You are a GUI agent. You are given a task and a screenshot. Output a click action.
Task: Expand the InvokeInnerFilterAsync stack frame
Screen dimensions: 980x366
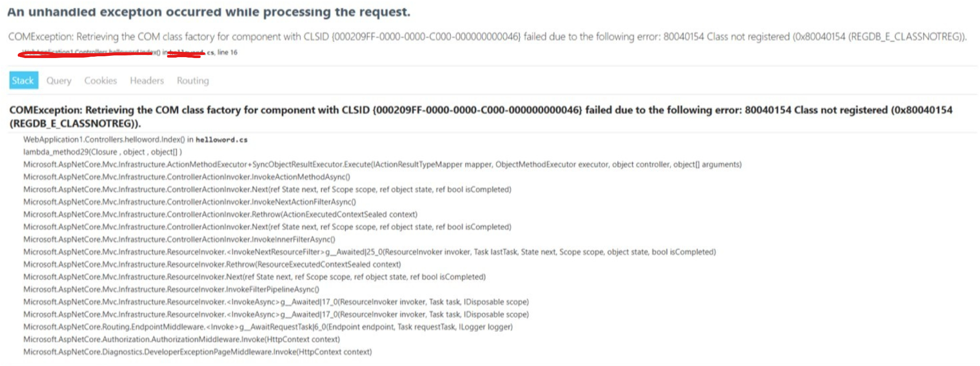[x=179, y=239]
